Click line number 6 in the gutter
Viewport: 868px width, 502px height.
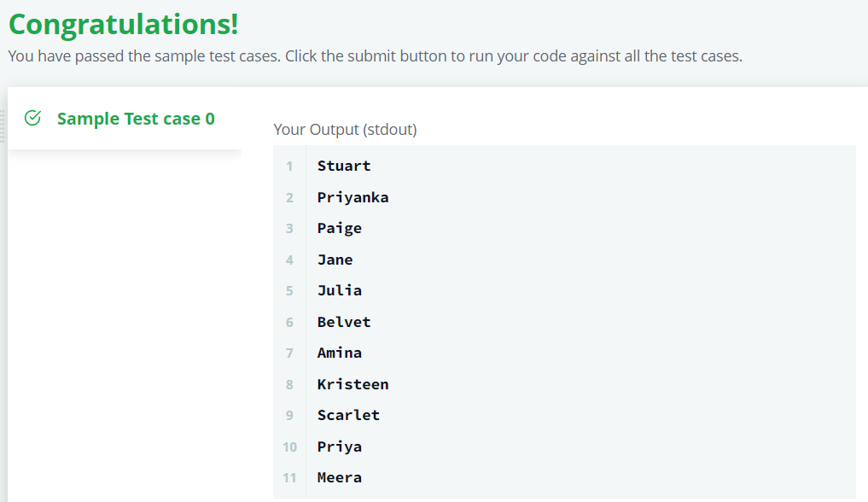pos(289,322)
